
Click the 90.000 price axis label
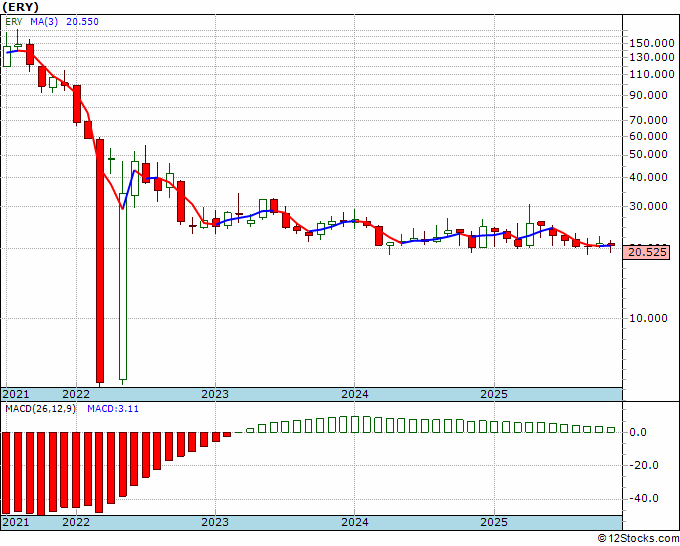[x=648, y=95]
